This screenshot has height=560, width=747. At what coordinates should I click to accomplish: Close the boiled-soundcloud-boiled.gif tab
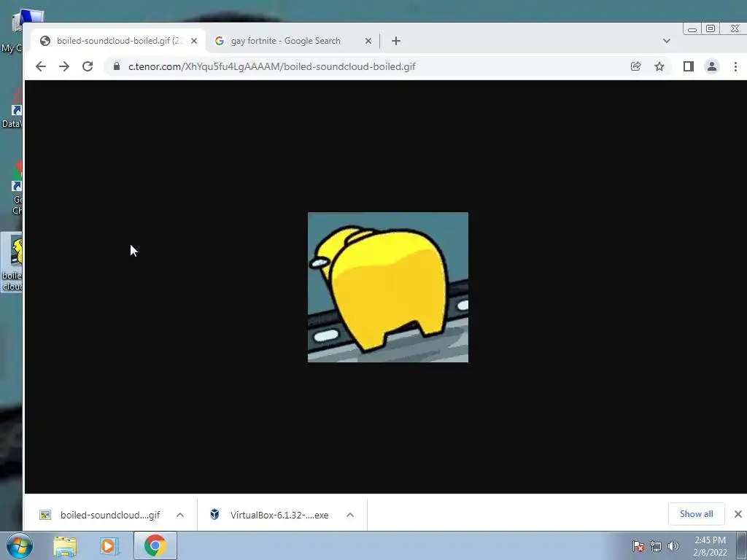click(x=194, y=41)
